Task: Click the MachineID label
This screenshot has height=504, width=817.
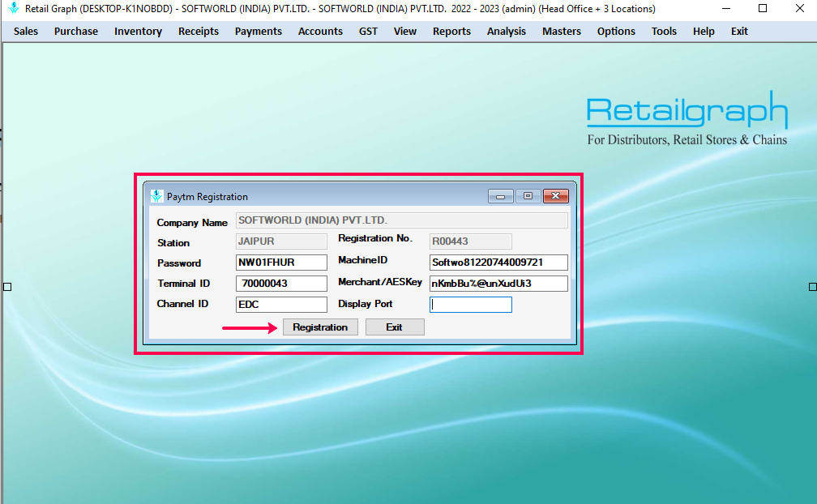Action: tap(362, 260)
